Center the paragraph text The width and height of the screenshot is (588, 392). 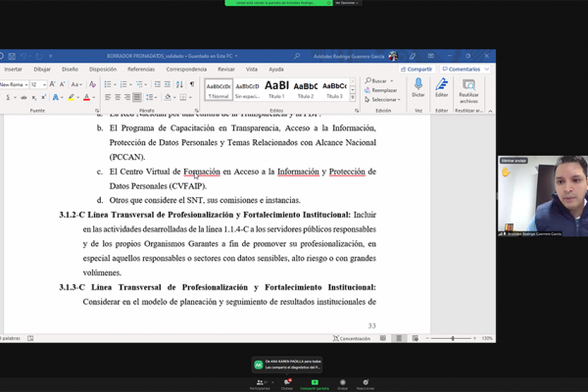tap(118, 98)
